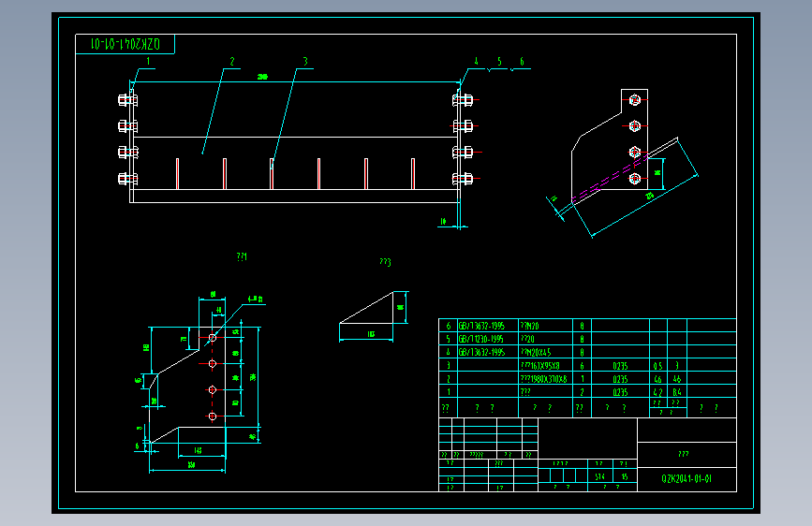This screenshot has width=812, height=526.
Task: Click Q235 material in parts list row 3
Action: click(x=620, y=366)
